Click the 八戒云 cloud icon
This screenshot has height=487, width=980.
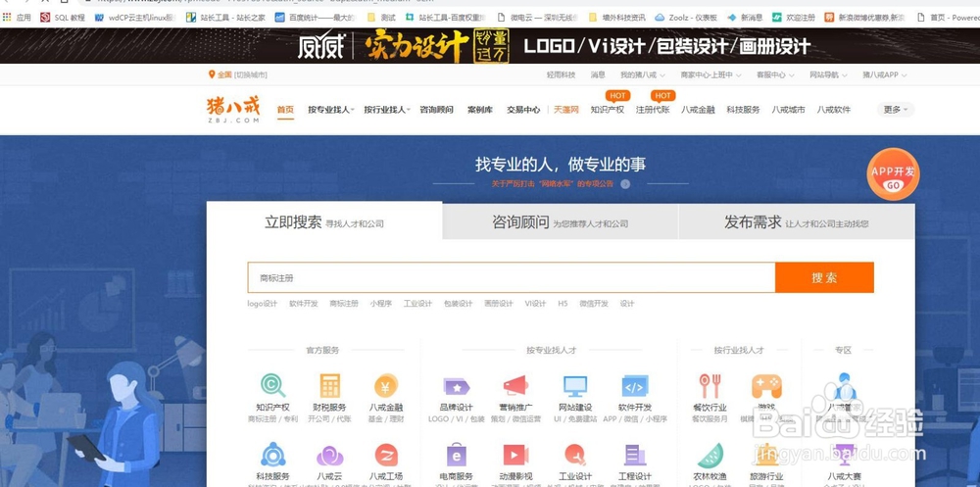(329, 455)
